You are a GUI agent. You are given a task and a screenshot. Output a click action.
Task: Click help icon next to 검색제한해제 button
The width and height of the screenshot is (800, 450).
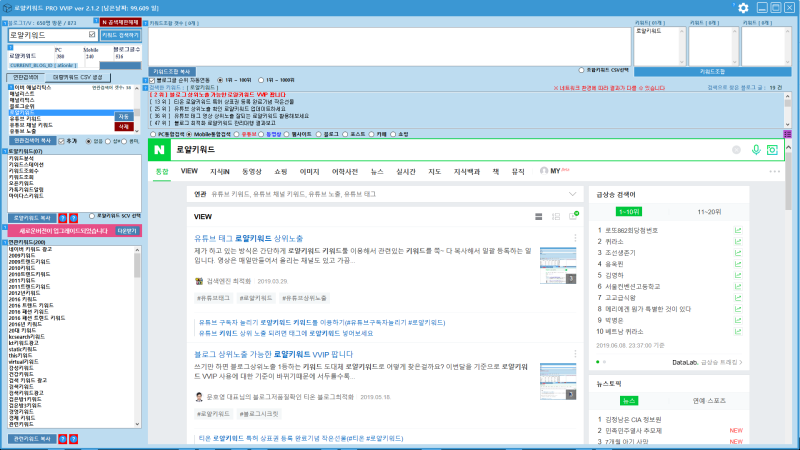(x=96, y=21)
